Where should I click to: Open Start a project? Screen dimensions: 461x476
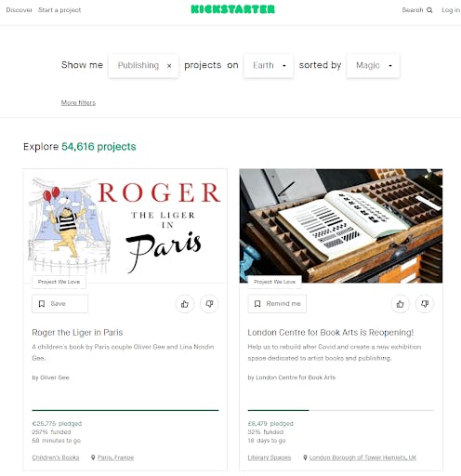point(59,10)
